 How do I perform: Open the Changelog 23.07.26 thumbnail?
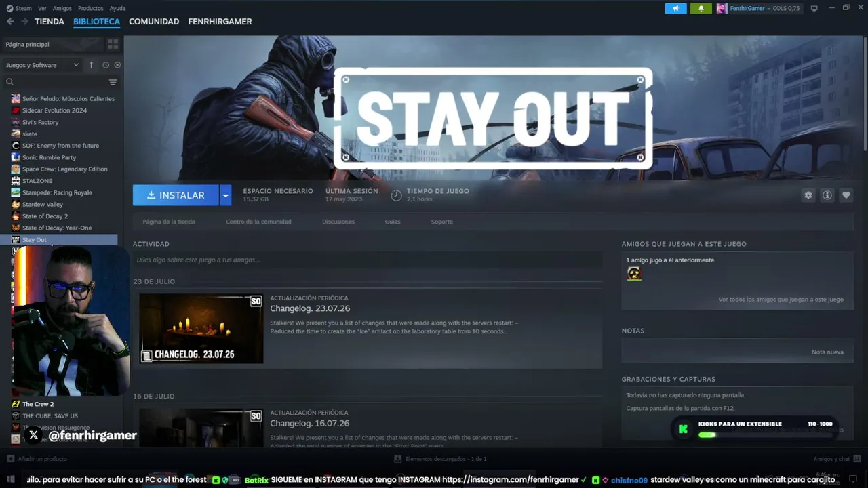point(201,328)
